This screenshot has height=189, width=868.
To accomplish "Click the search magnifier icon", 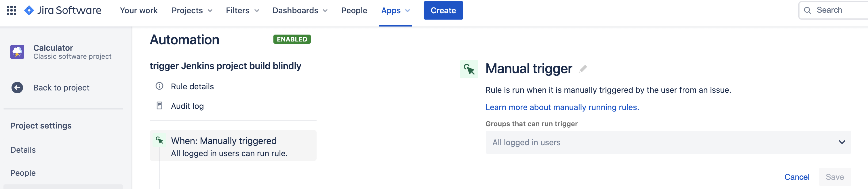I will (807, 10).
